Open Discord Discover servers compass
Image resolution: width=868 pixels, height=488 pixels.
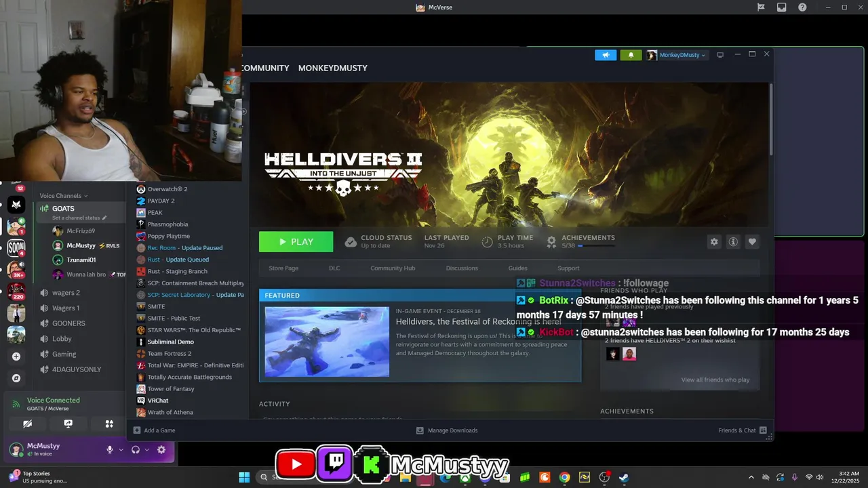coord(16,378)
